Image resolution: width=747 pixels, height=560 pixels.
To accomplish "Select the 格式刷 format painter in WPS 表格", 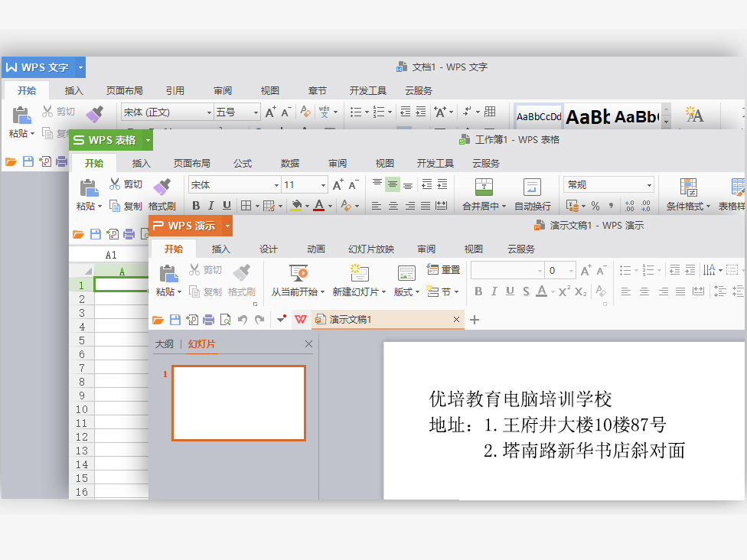I will pyautogui.click(x=161, y=186).
